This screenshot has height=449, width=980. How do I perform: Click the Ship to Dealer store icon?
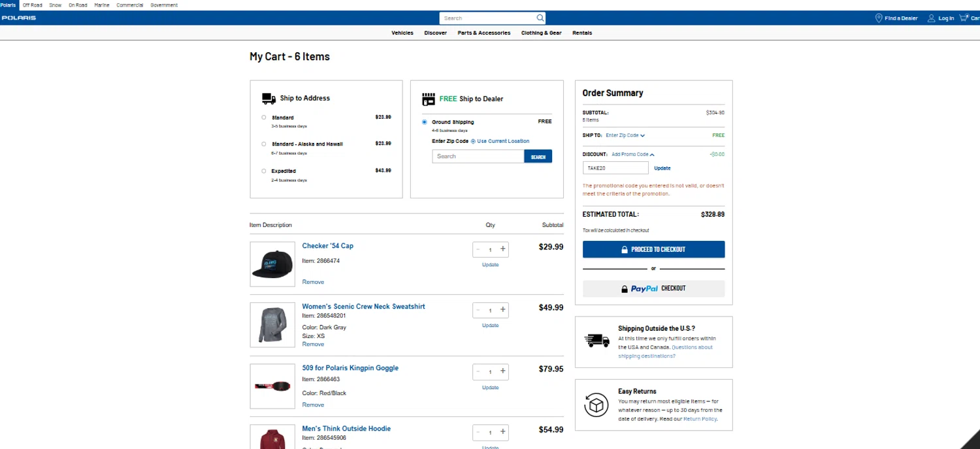tap(429, 99)
